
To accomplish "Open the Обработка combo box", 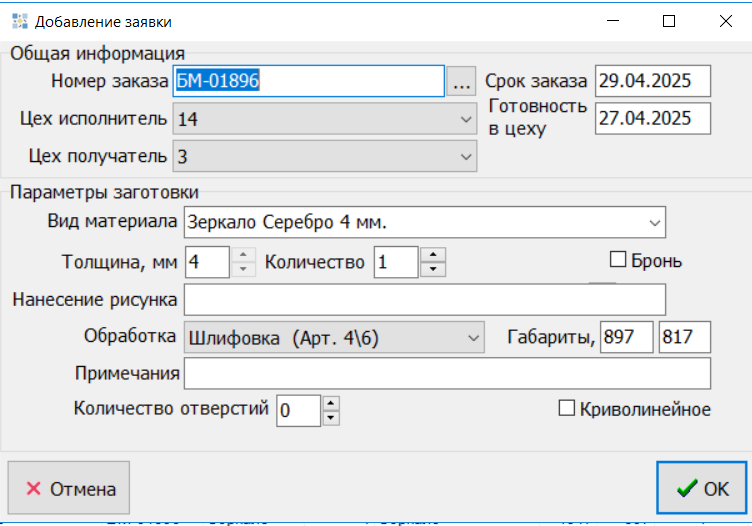I will pyautogui.click(x=473, y=337).
